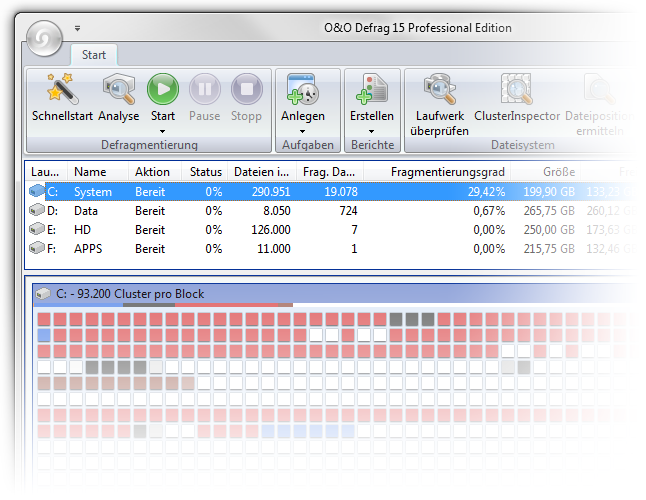
Task: Select the APPS drive name cell
Action: (88, 249)
